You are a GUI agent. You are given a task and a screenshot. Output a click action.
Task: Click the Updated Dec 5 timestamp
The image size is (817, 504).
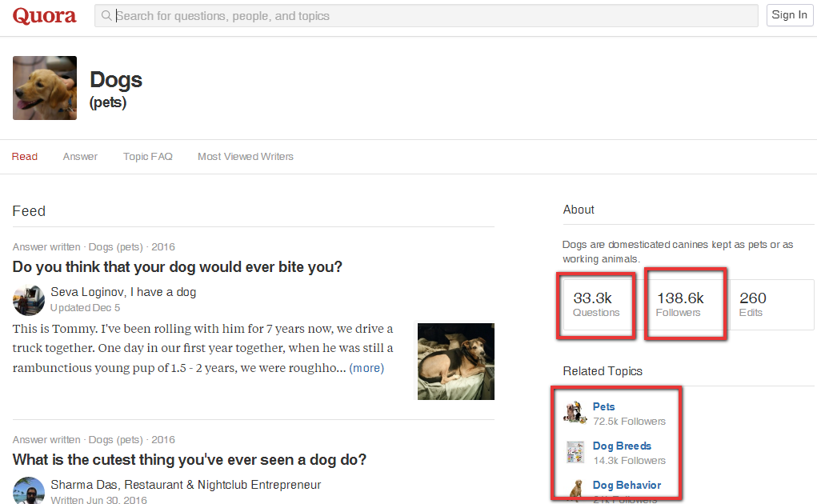(85, 308)
